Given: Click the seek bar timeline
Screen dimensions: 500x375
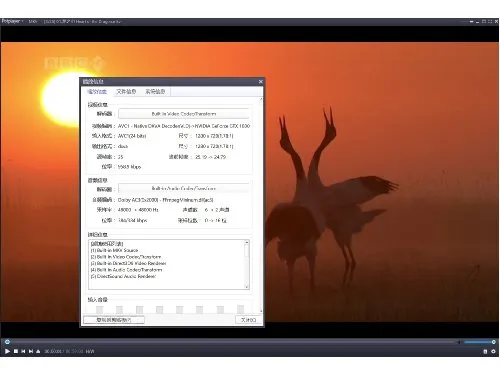Looking at the screenshot, I should pyautogui.click(x=232, y=342).
